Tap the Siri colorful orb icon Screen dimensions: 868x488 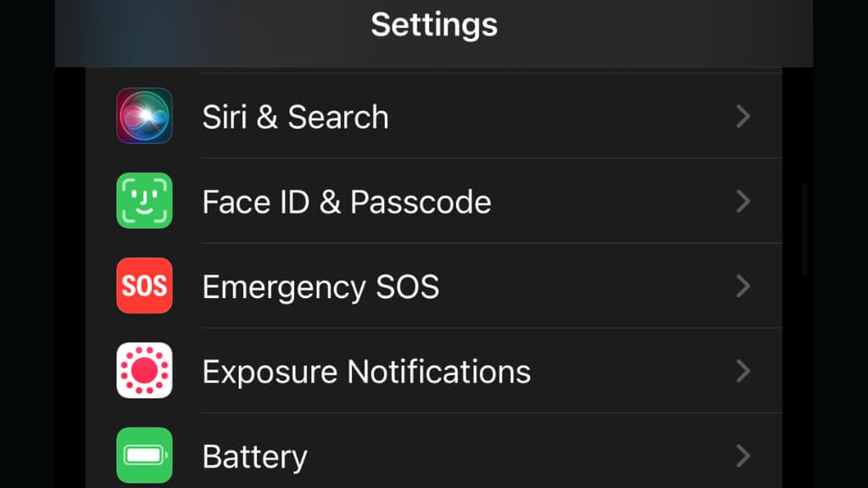(144, 115)
